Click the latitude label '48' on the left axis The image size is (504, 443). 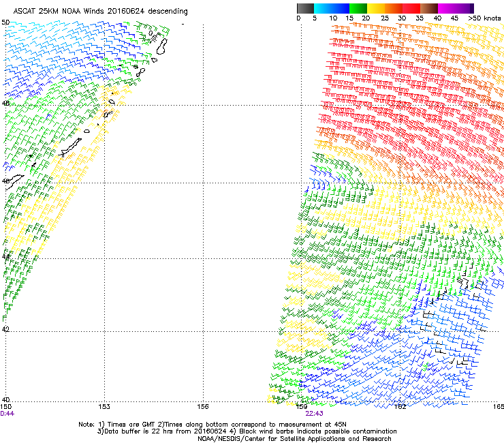pyautogui.click(x=5, y=104)
